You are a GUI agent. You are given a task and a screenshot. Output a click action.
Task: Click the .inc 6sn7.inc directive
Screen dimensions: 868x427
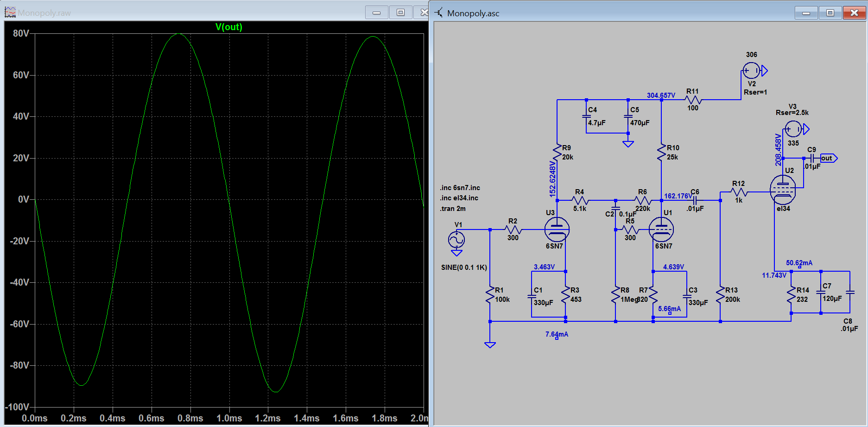pos(460,188)
